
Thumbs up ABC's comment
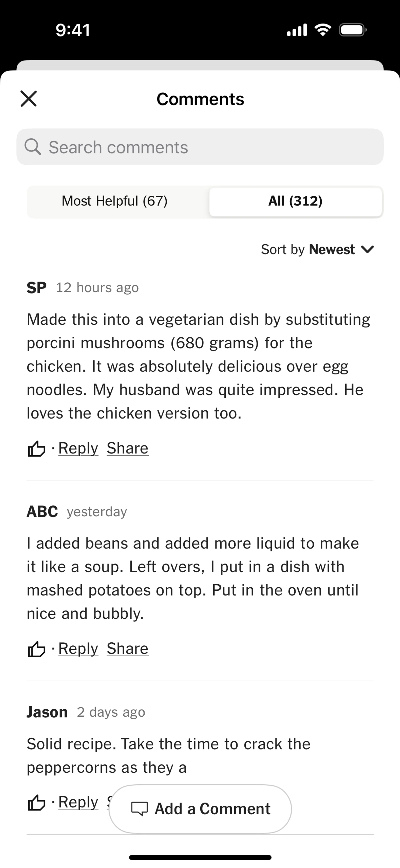click(36, 649)
